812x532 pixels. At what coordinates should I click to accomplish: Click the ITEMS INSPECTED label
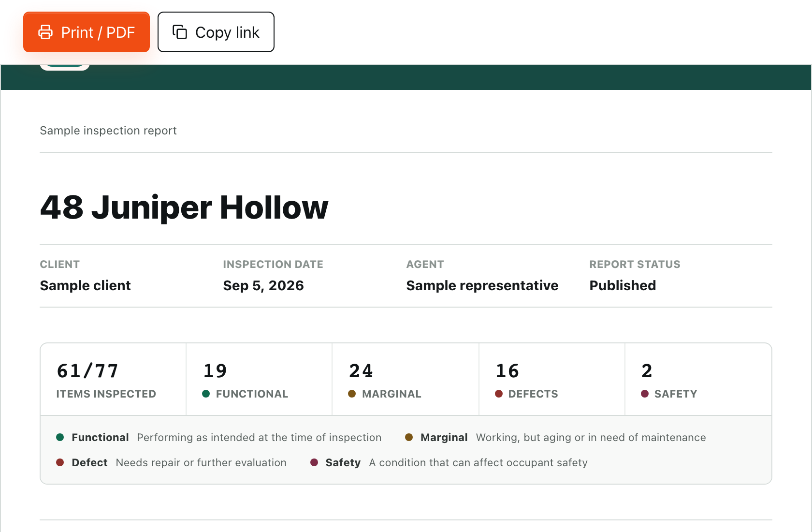click(x=106, y=394)
